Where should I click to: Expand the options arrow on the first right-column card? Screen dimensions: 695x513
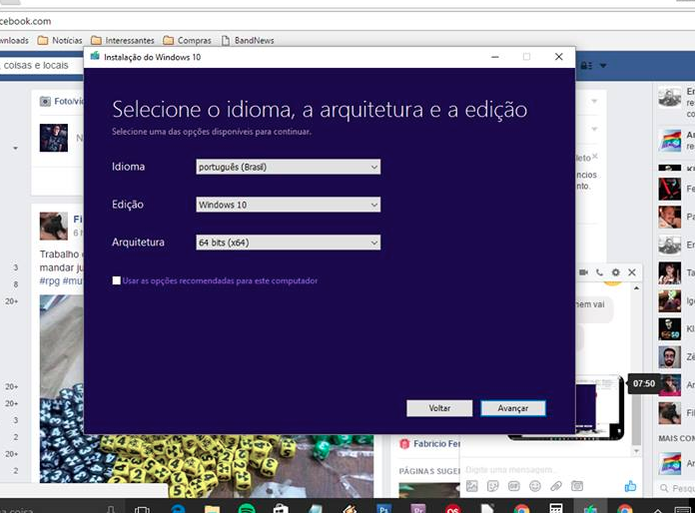(x=594, y=101)
